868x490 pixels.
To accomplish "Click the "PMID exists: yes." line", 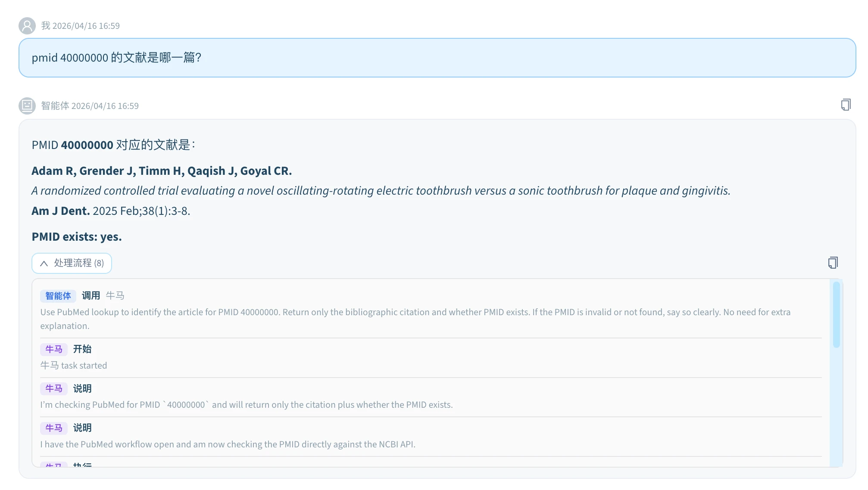I will pyautogui.click(x=77, y=237).
